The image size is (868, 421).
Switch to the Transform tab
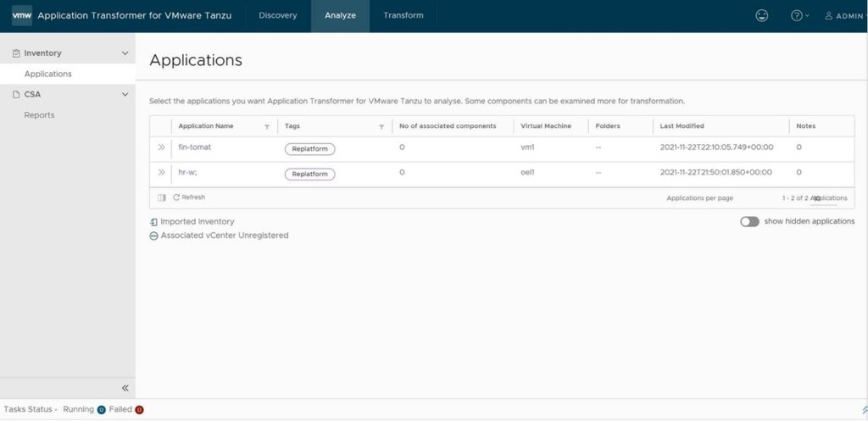coord(403,15)
